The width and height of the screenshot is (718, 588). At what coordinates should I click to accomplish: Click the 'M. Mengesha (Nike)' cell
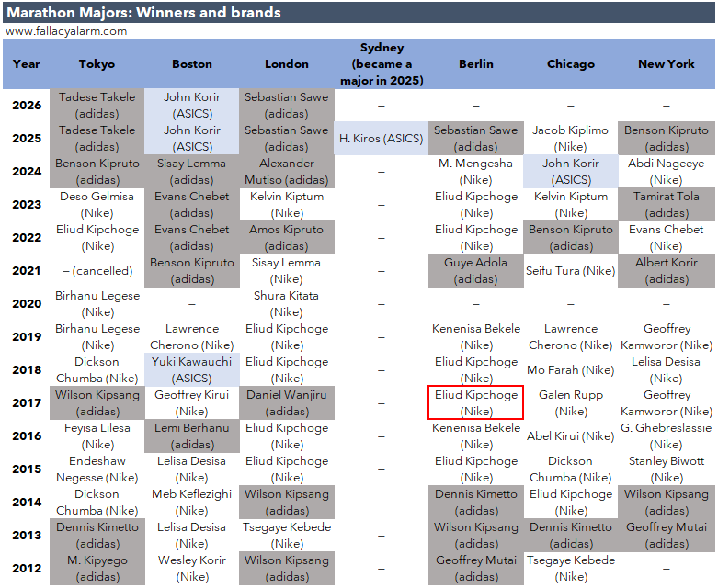(x=476, y=171)
